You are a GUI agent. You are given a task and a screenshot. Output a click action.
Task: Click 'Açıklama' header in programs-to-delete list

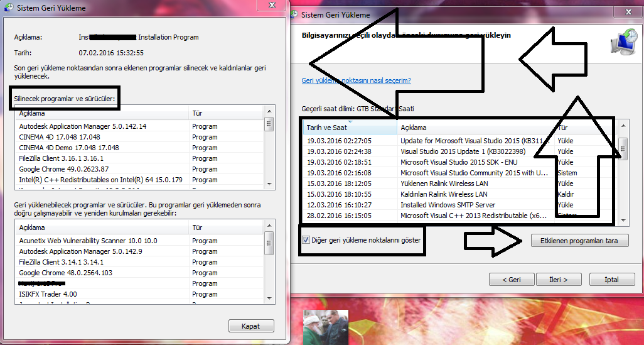point(102,113)
